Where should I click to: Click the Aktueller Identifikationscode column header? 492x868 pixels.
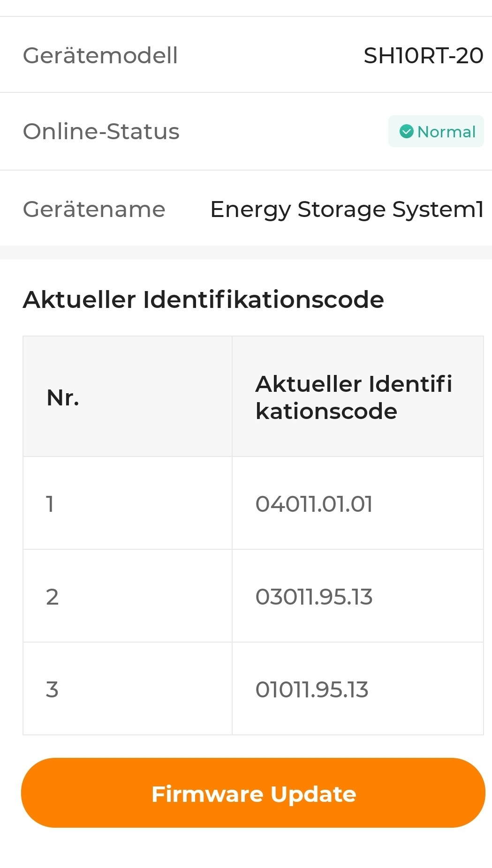354,397
